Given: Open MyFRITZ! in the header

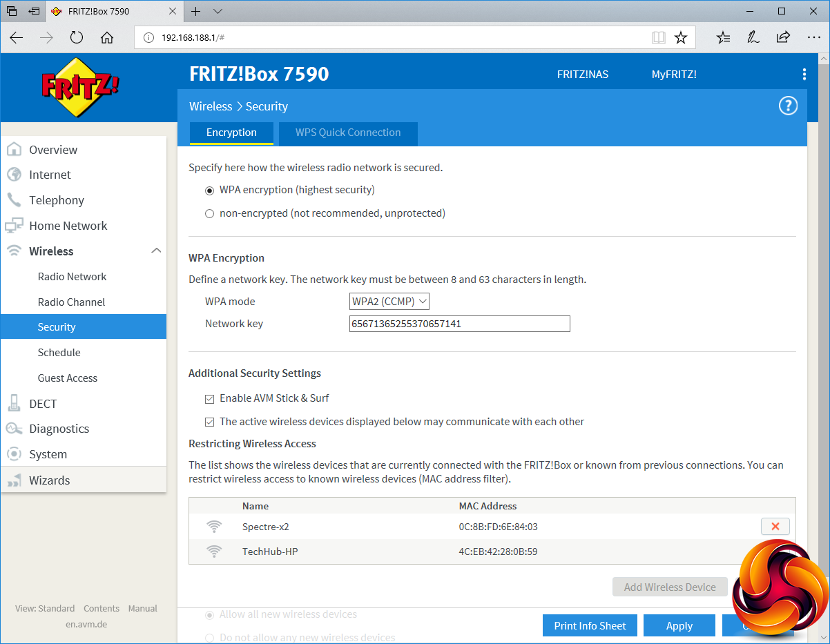Looking at the screenshot, I should (x=674, y=75).
